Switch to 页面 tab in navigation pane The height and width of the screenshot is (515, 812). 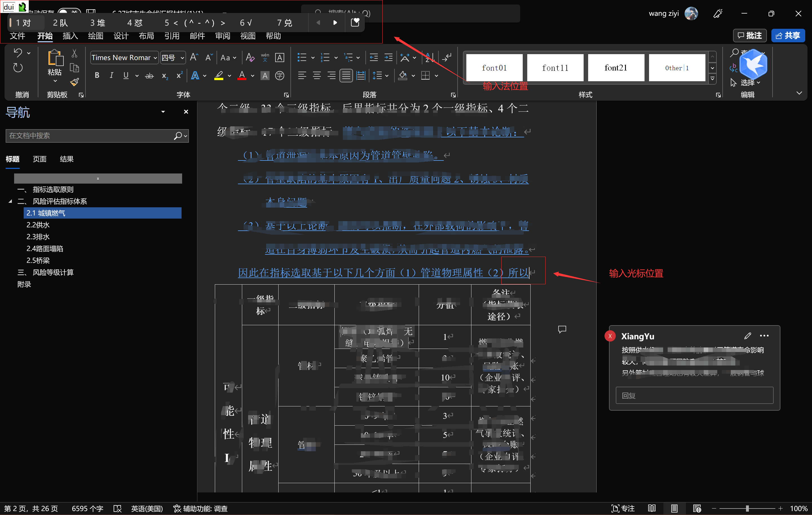point(39,159)
